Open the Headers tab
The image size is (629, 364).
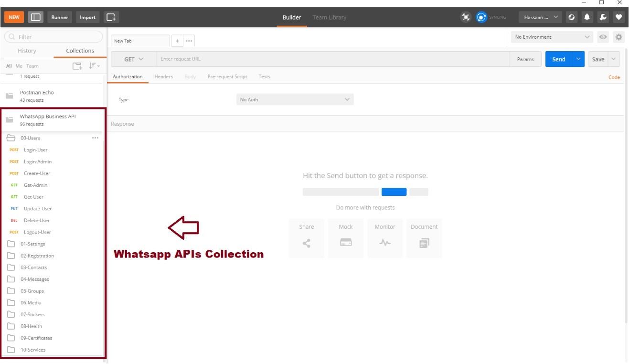pos(163,76)
